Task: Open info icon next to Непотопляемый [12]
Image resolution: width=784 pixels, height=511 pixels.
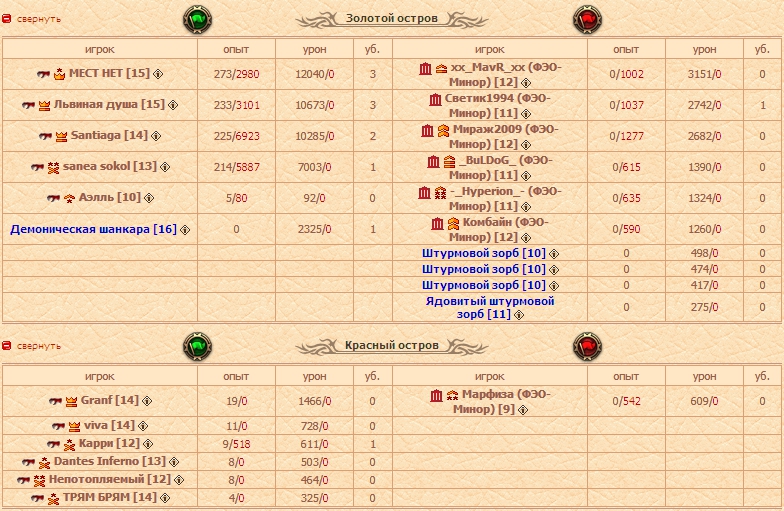Action: click(x=179, y=480)
